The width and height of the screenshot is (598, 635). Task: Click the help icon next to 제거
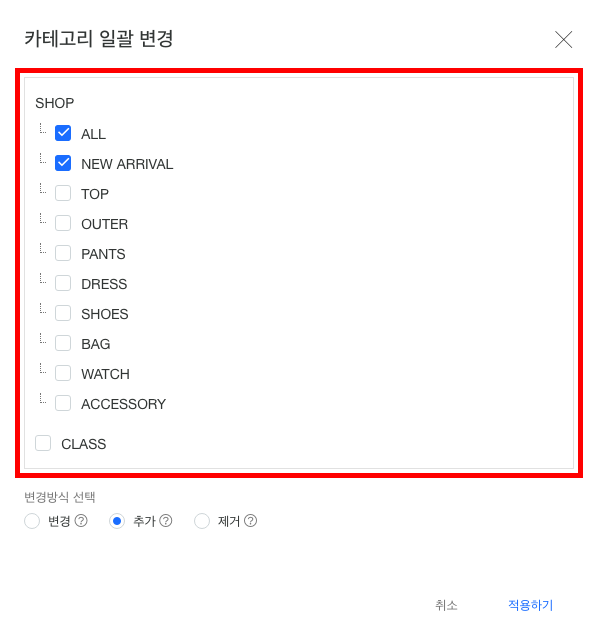pyautogui.click(x=251, y=520)
